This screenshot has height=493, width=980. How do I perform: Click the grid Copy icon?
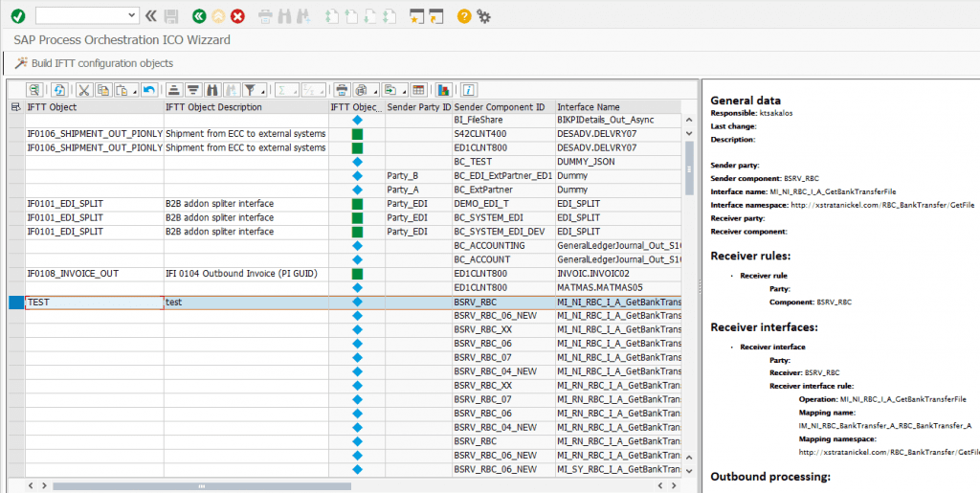(x=103, y=90)
